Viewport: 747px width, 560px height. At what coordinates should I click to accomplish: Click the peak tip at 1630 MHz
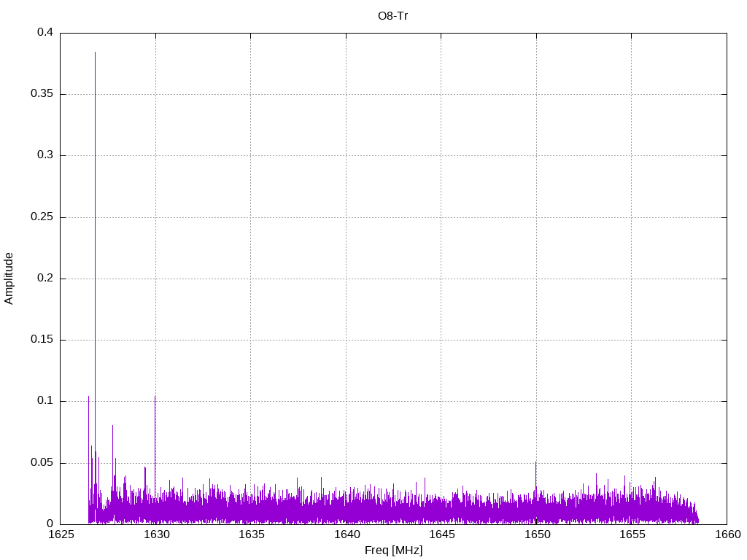click(155, 396)
